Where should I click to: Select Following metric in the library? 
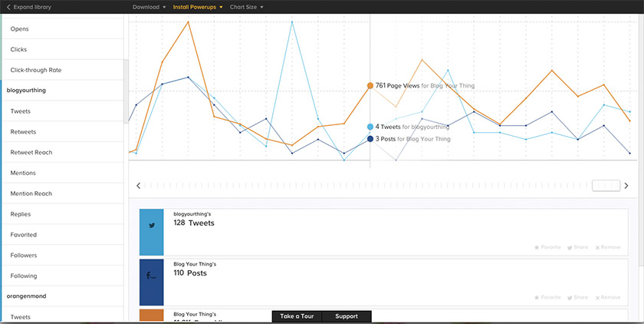tap(63, 276)
